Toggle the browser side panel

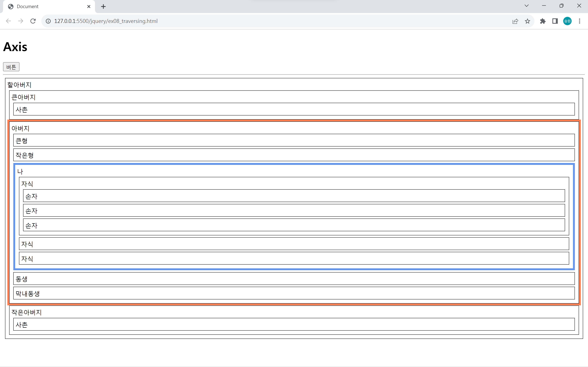(x=555, y=21)
